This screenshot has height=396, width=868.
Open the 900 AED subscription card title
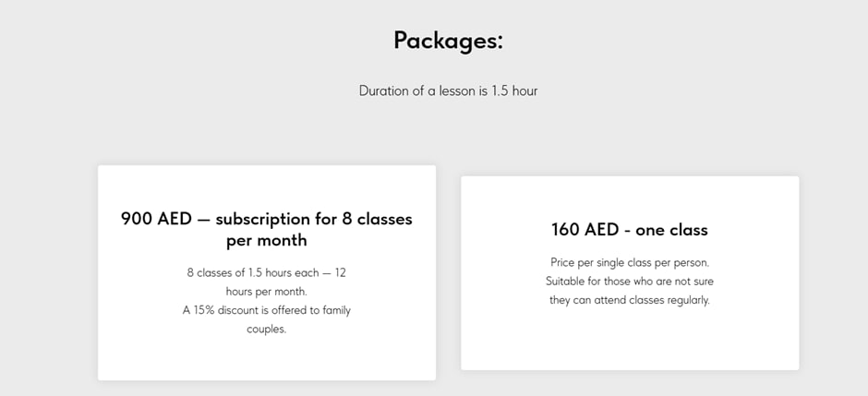(267, 230)
